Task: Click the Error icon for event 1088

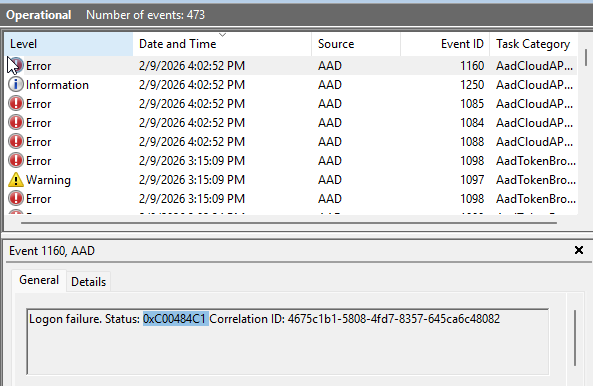Action: (16, 141)
